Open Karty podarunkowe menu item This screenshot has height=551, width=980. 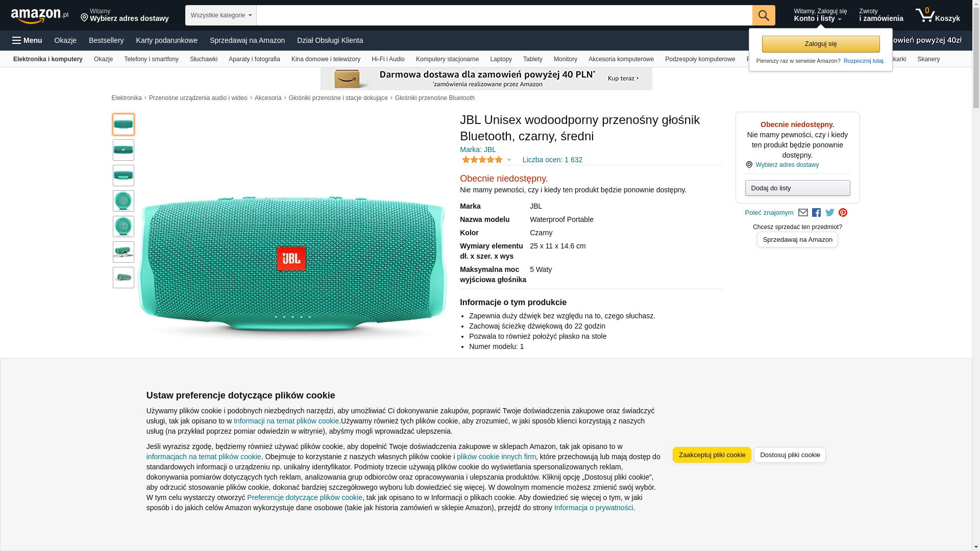pos(167,40)
